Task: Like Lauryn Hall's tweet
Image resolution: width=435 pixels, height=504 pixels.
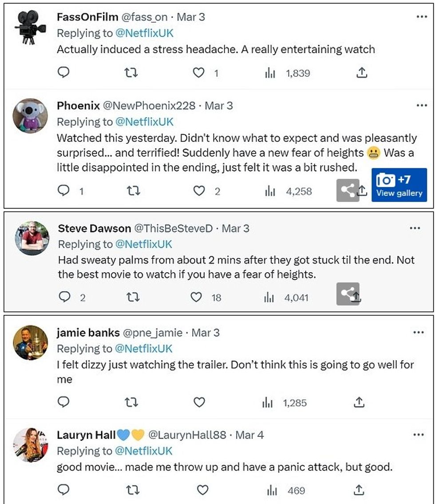Action: (202, 490)
